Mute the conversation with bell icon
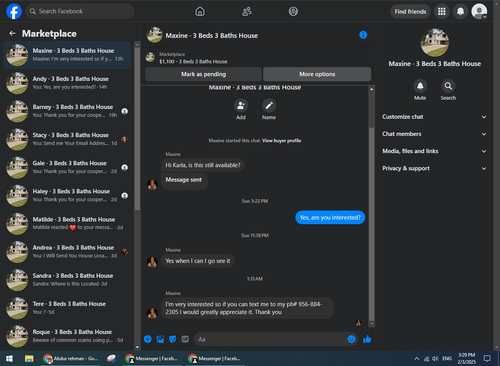Viewport: 500px width, 366px height. point(420,86)
